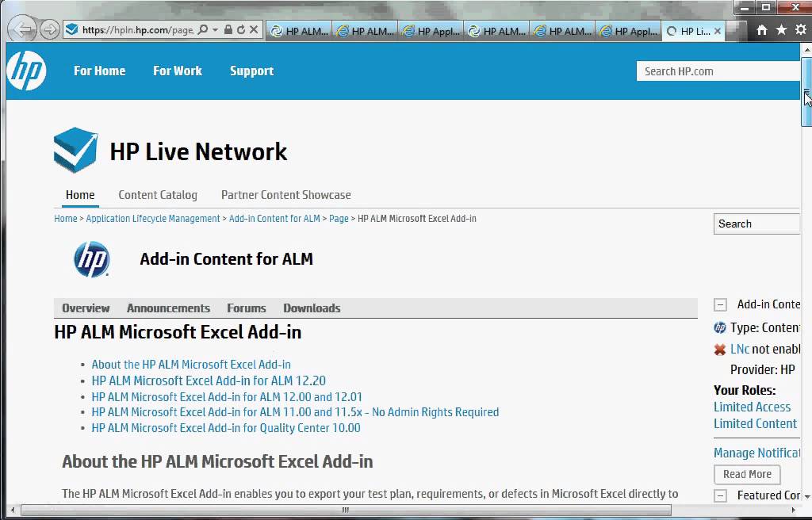
Task: Follow the Page breadcrumb link
Action: 339,219
